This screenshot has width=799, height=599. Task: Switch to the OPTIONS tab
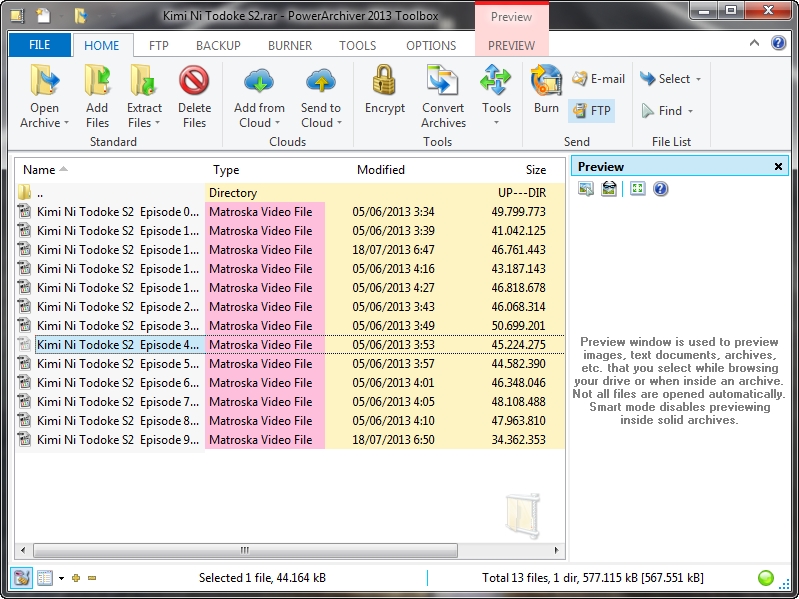[x=431, y=45]
